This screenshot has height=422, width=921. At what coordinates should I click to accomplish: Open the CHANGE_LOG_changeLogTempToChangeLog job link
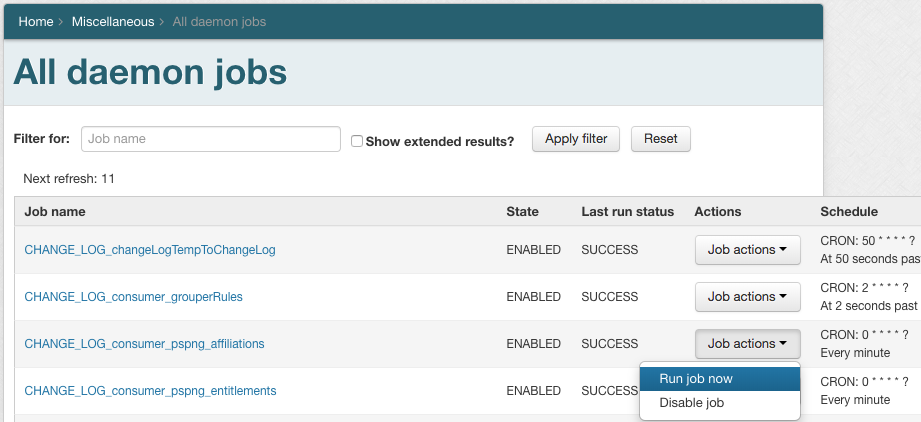pos(150,250)
